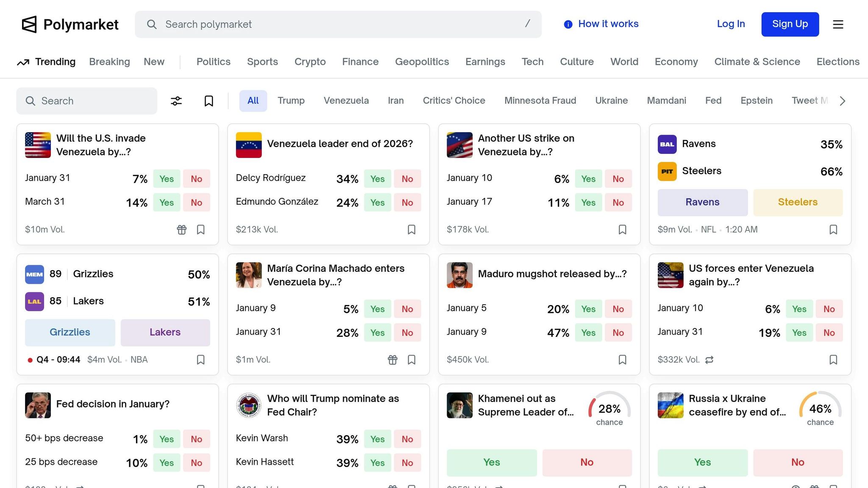
Task: Open the Crypto category tab
Action: pos(310,62)
